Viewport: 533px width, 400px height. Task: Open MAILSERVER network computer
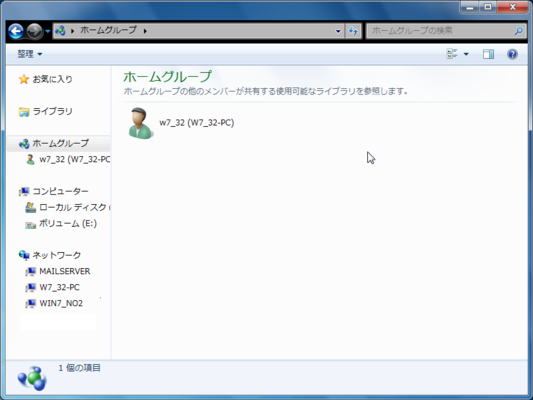[x=65, y=271]
